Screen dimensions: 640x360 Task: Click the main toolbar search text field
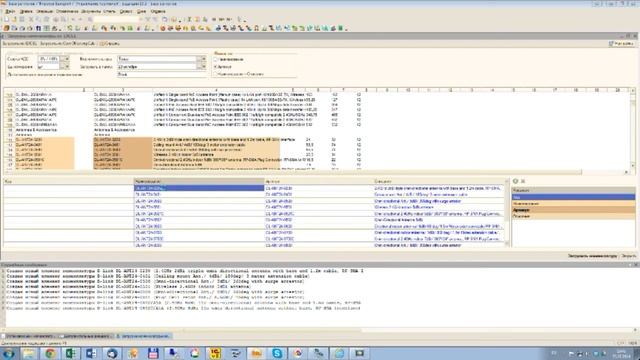pos(116,19)
